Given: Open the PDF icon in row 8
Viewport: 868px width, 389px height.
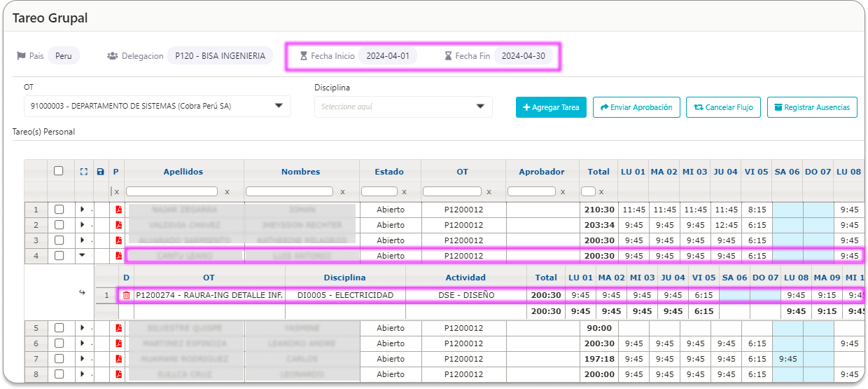Looking at the screenshot, I should click(x=118, y=374).
